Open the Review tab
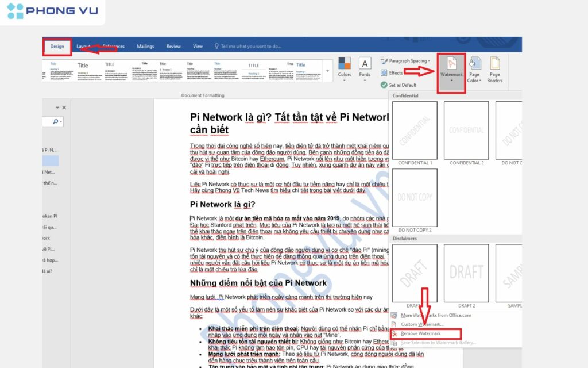 (x=173, y=47)
